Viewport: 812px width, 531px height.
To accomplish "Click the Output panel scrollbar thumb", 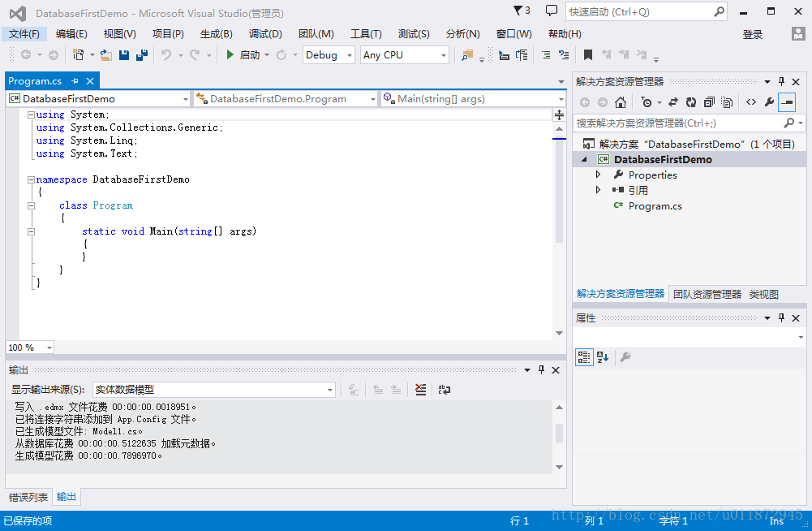I will point(559,433).
